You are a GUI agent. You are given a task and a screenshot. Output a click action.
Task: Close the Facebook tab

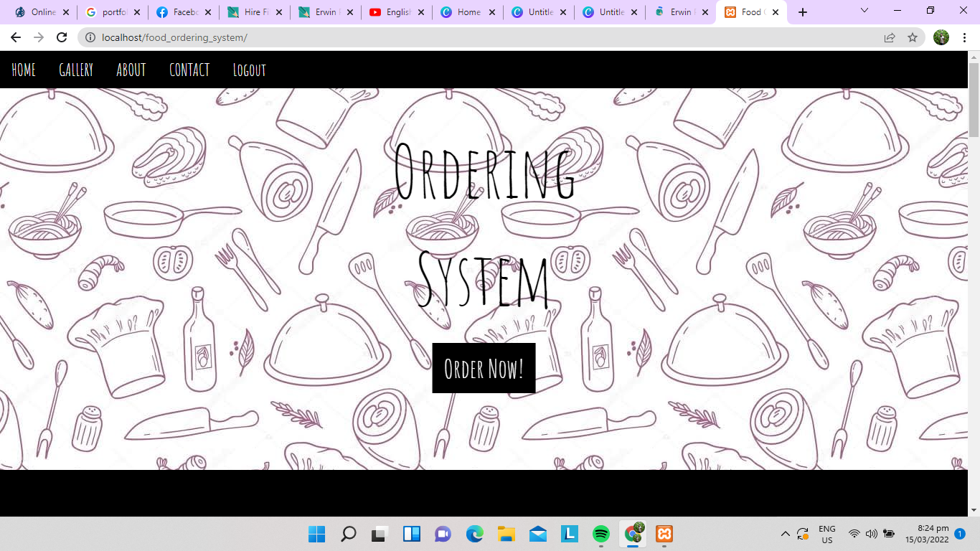click(207, 12)
